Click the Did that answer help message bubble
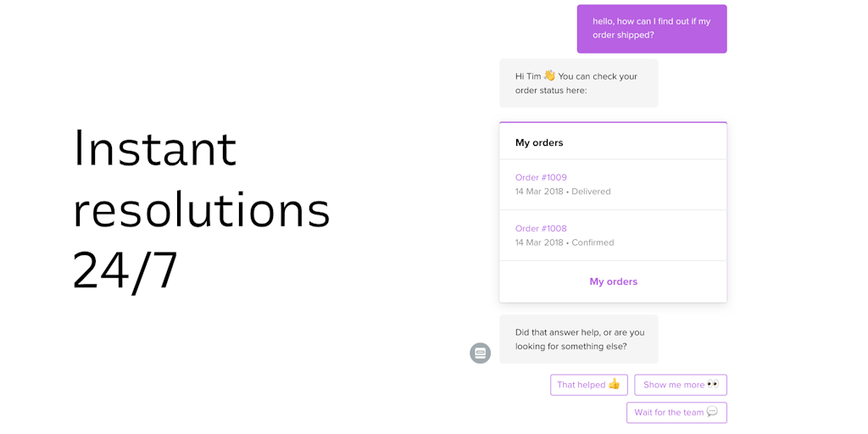868x434 pixels. click(x=578, y=339)
